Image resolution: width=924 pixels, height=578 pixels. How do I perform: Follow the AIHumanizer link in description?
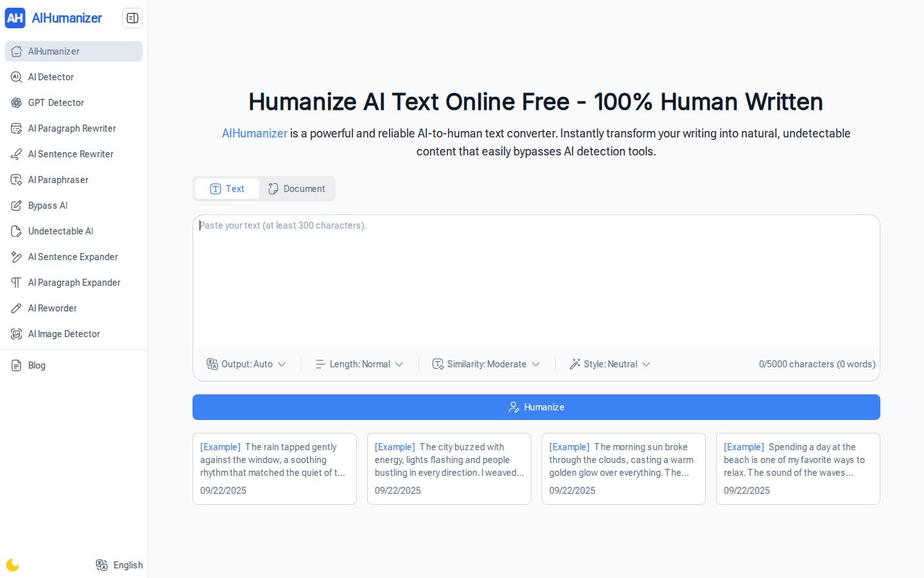(x=254, y=134)
